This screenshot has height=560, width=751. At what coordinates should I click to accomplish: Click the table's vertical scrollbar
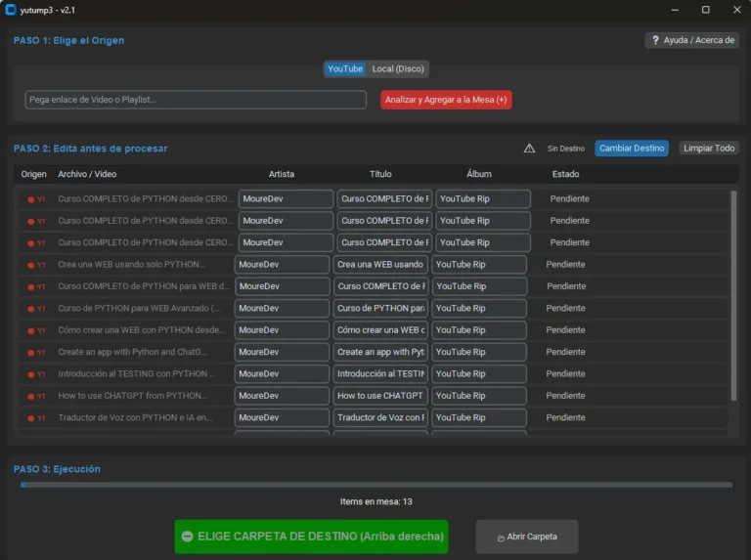pyautogui.click(x=733, y=293)
